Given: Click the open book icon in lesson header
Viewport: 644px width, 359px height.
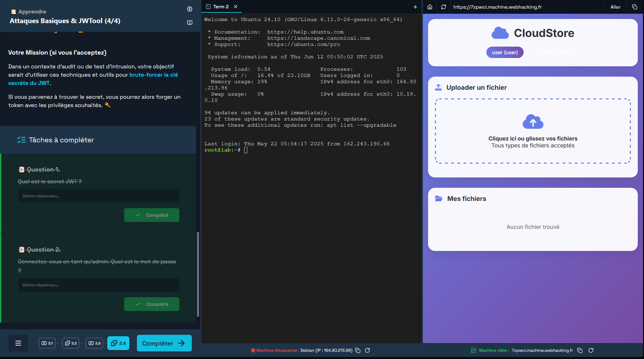Looking at the screenshot, I should tap(190, 22).
